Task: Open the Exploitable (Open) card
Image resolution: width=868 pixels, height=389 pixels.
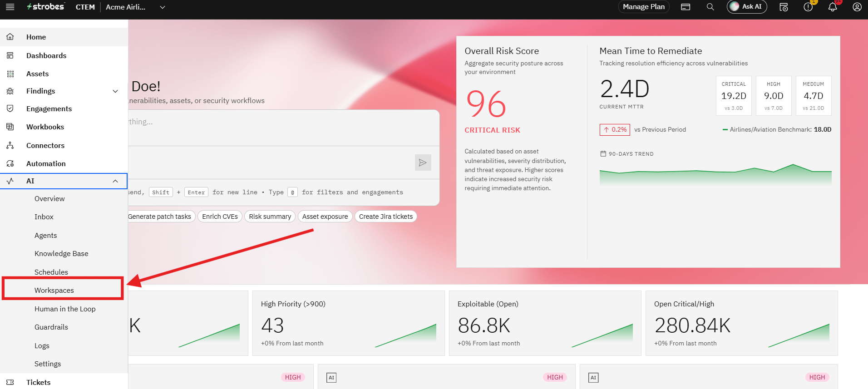Action: pyautogui.click(x=545, y=323)
